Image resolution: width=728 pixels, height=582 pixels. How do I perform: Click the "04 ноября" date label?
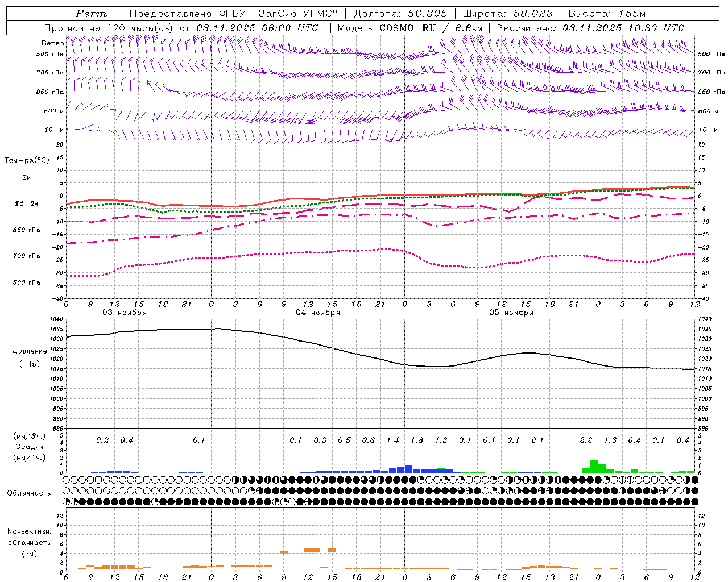(318, 313)
